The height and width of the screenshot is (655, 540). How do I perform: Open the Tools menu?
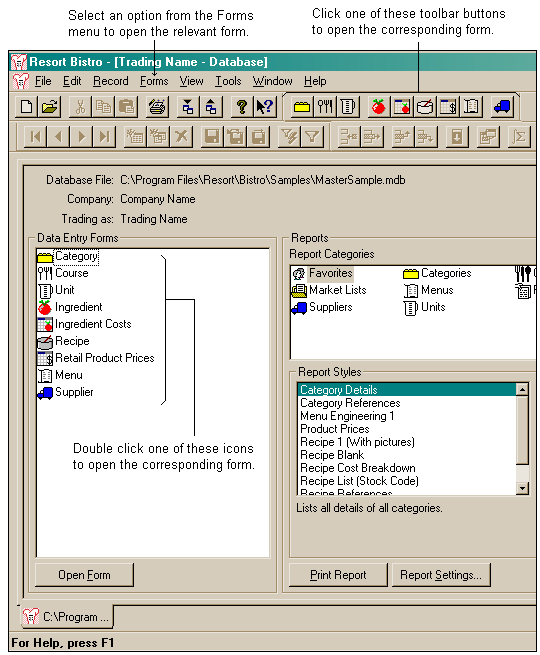(228, 81)
